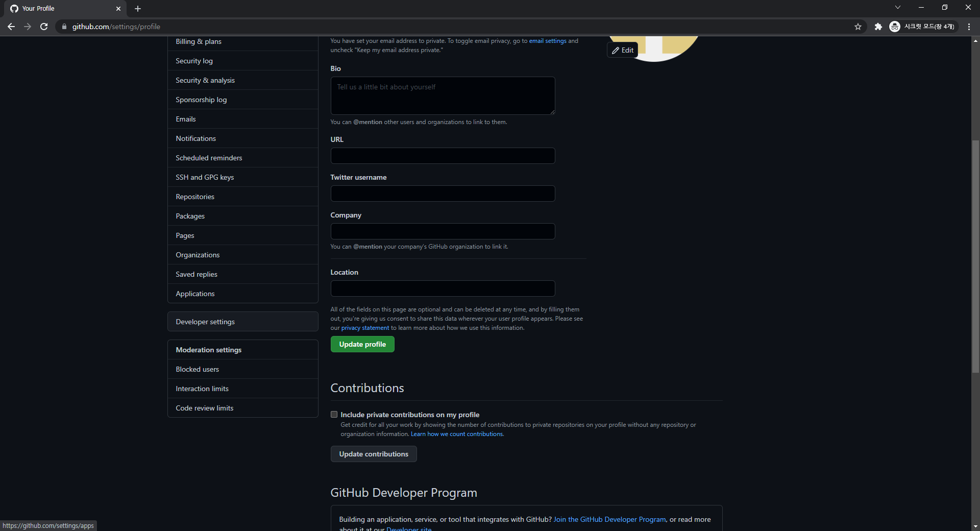The height and width of the screenshot is (531, 980).
Task: Open Packages settings
Action: (x=243, y=216)
